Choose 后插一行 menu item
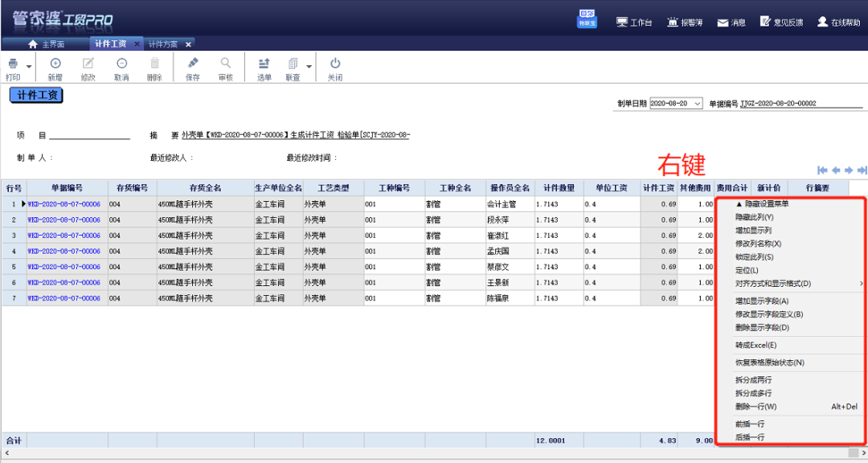 pyautogui.click(x=750, y=437)
